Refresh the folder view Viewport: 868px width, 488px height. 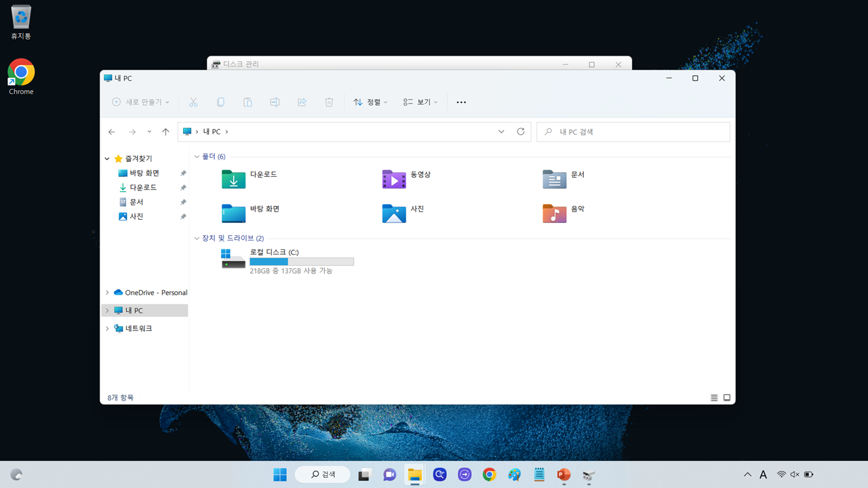click(x=520, y=131)
